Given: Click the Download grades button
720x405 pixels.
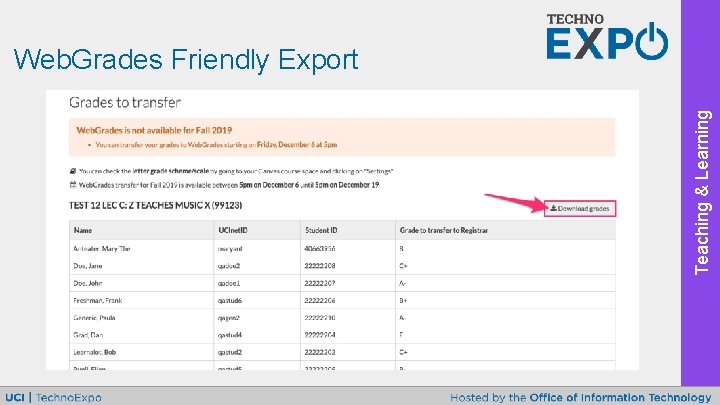Looking at the screenshot, I should tap(580, 208).
